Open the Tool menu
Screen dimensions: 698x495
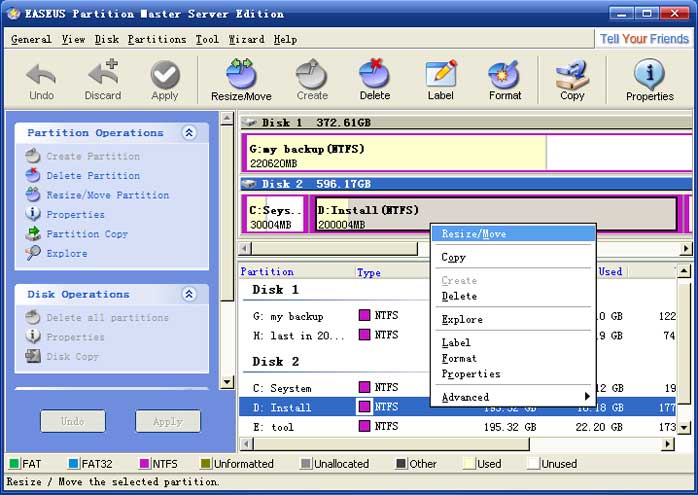pos(207,40)
